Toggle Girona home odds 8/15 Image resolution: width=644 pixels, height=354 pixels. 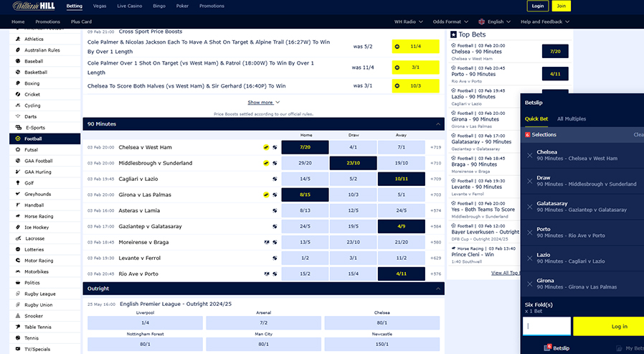pos(306,195)
